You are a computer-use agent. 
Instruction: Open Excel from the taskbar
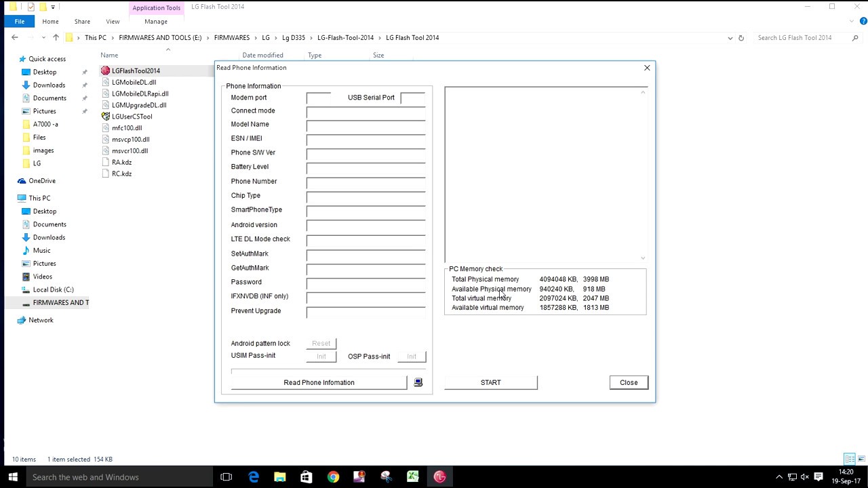click(x=412, y=477)
